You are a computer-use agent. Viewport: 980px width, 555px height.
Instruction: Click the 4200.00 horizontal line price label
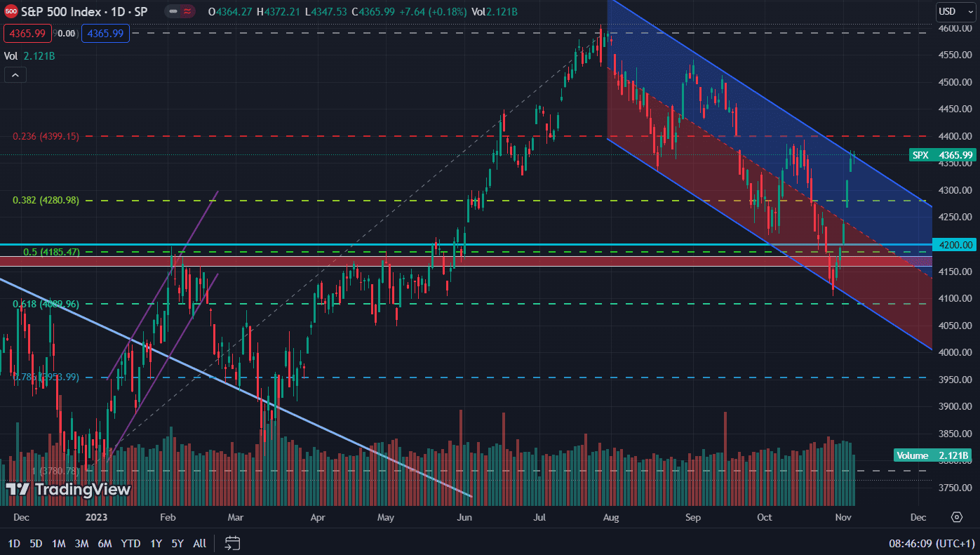point(953,245)
